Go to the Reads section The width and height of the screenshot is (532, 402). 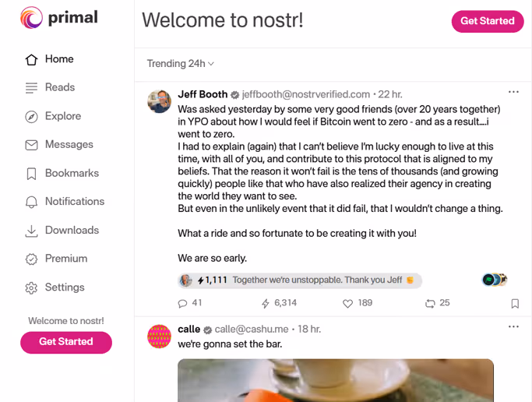(x=50, y=87)
